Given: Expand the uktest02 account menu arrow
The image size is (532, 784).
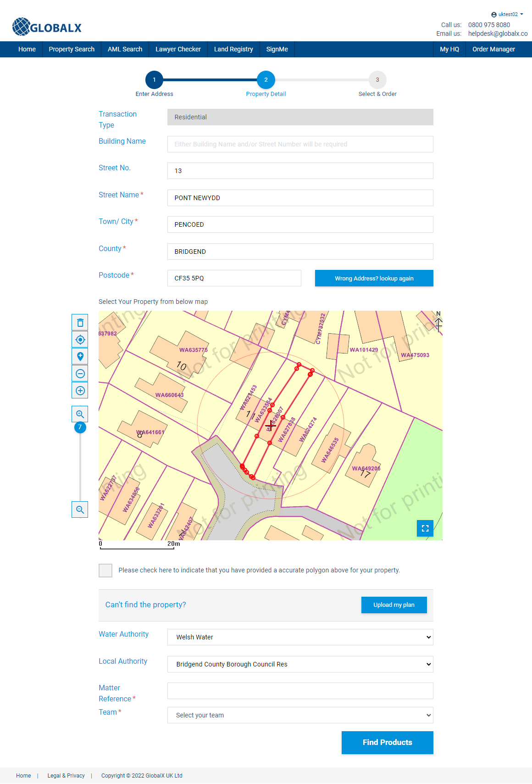Looking at the screenshot, I should pos(521,14).
